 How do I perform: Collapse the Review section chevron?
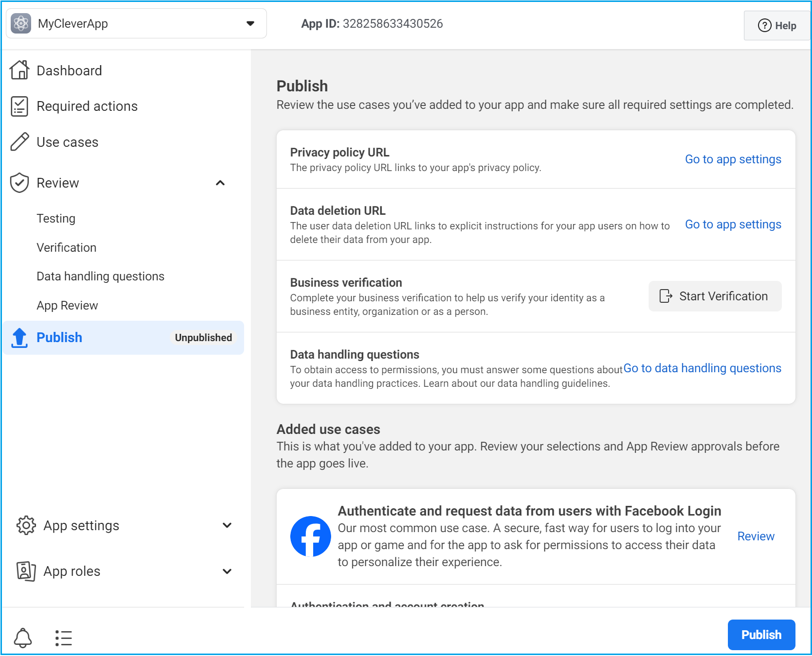pyautogui.click(x=220, y=183)
